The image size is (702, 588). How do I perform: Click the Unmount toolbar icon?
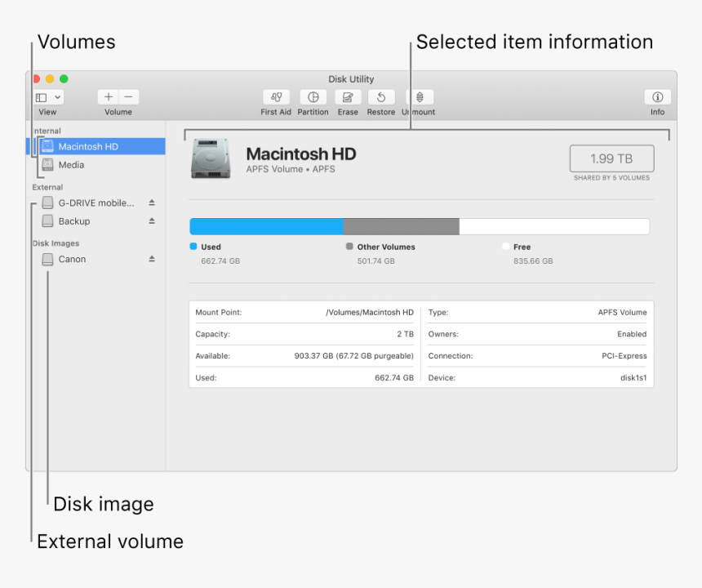pyautogui.click(x=420, y=97)
